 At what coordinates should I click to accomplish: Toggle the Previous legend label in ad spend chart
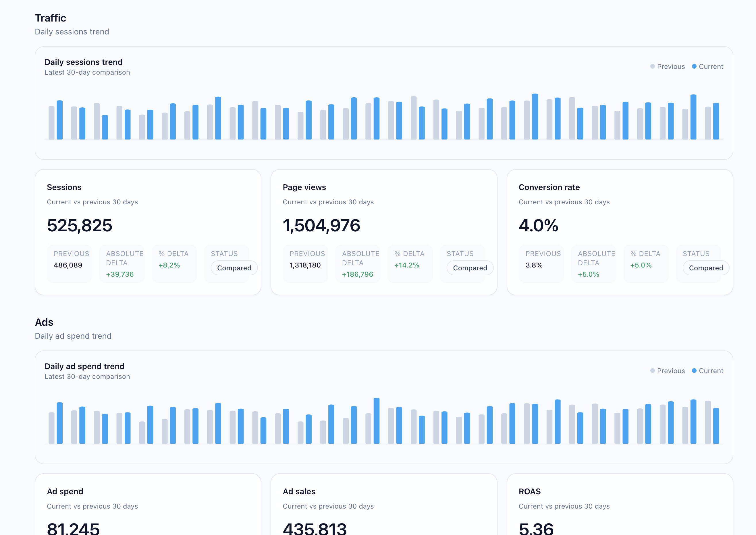671,371
